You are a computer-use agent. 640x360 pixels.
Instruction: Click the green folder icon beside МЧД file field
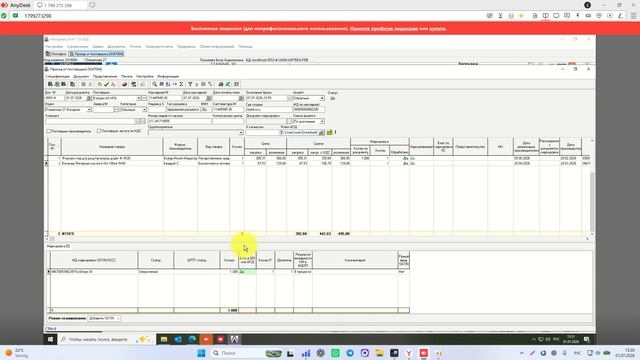coord(329,132)
